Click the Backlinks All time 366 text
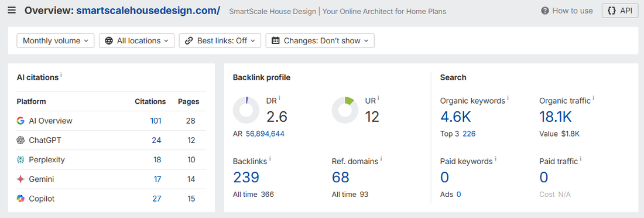Viewport: 644px width, 218px height. coord(254,194)
